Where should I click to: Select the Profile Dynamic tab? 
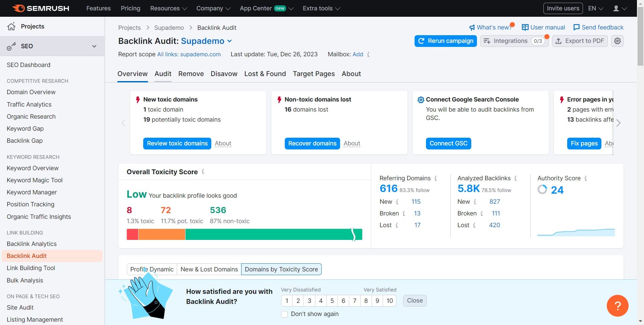(x=152, y=269)
